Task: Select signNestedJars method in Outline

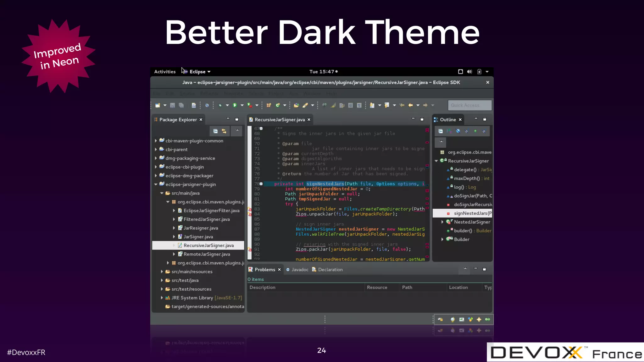Action: [463, 213]
